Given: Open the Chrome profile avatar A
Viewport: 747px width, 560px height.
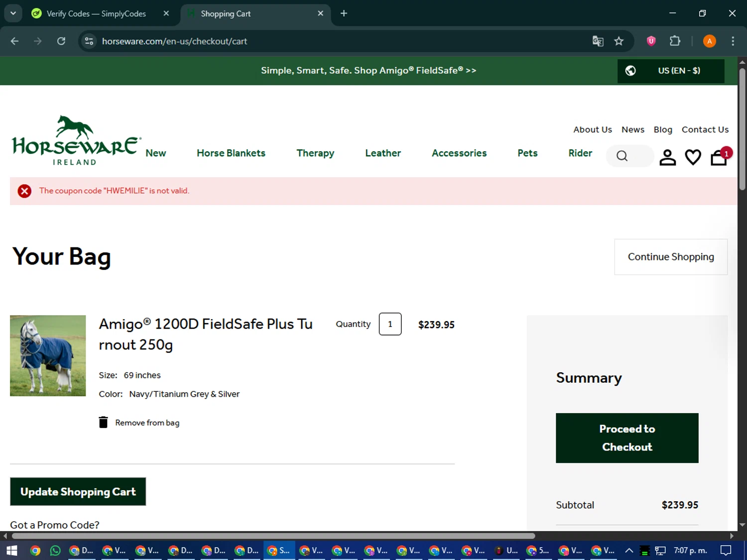Looking at the screenshot, I should tap(709, 41).
